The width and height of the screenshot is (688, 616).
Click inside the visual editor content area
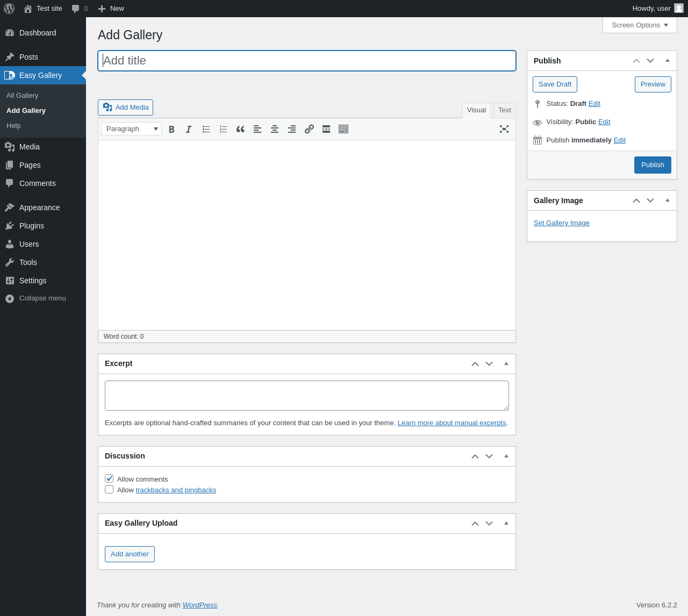[x=307, y=235]
